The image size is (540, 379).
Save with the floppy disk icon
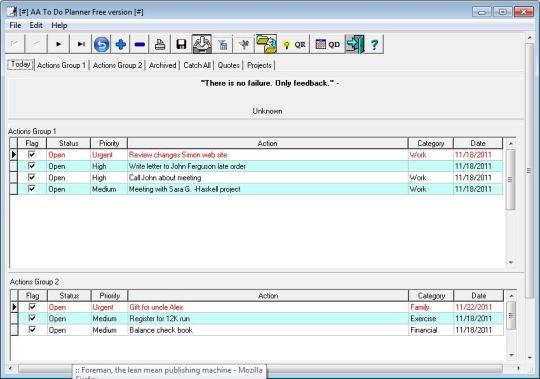pyautogui.click(x=181, y=44)
